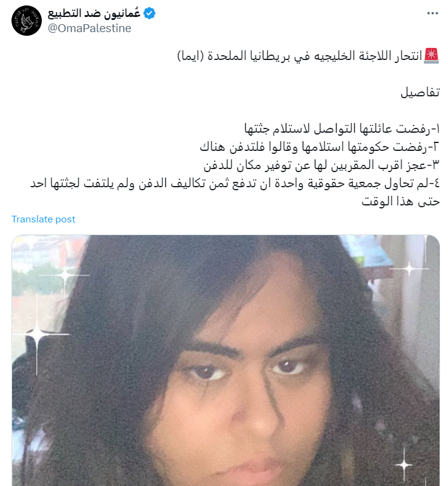Click the line beginning ١-رفضت عائلتها
Viewport: 448px width, 486px height.
click(x=342, y=128)
